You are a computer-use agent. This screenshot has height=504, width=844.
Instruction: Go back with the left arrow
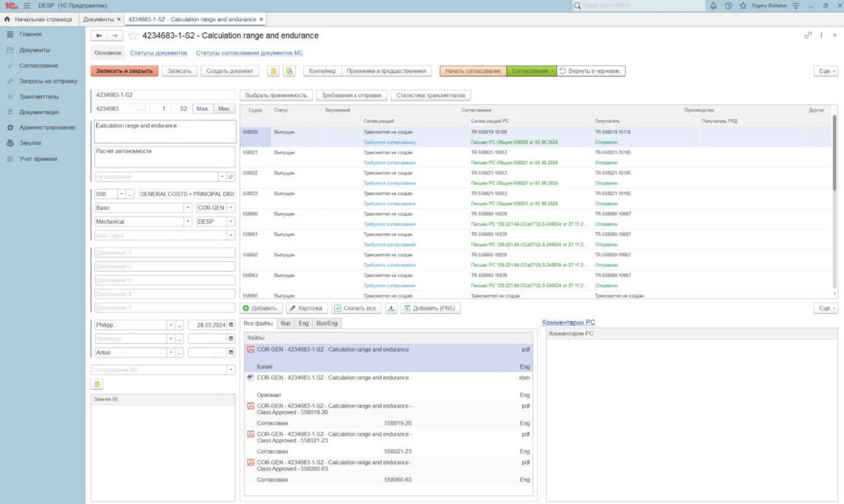pyautogui.click(x=99, y=36)
